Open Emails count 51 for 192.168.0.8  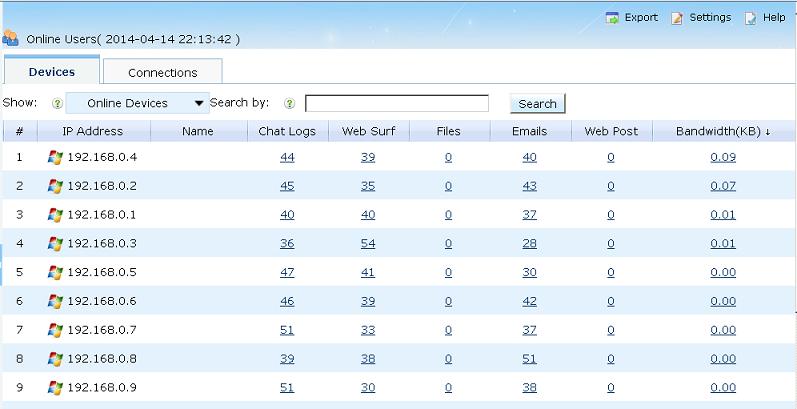(x=529, y=359)
